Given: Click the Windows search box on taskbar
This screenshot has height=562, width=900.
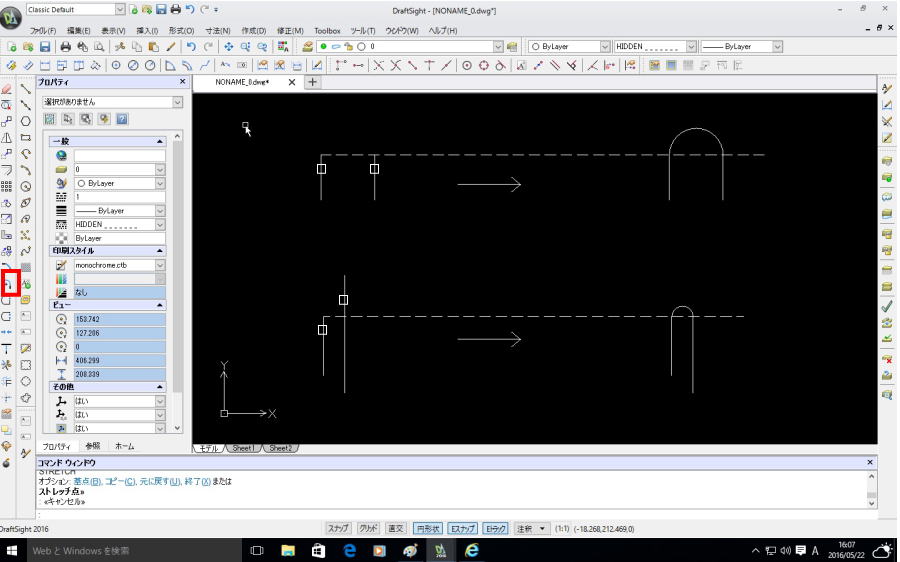Looking at the screenshot, I should point(135,551).
